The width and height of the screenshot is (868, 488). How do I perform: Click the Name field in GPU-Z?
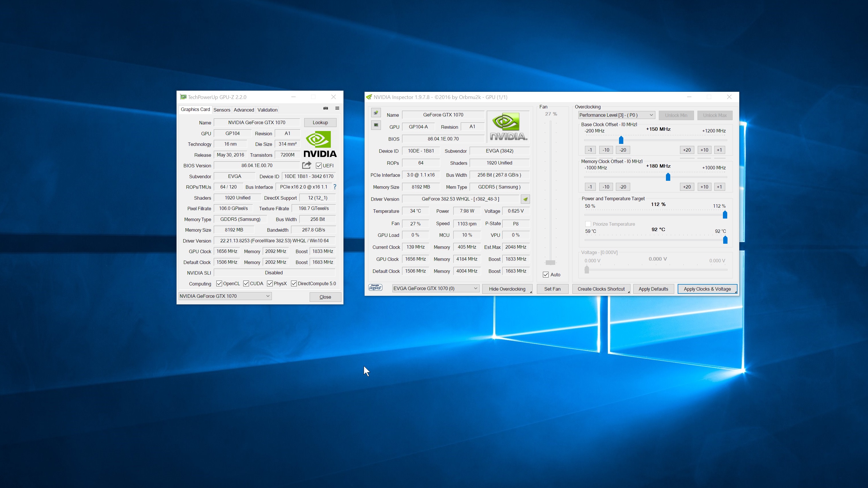pos(257,123)
